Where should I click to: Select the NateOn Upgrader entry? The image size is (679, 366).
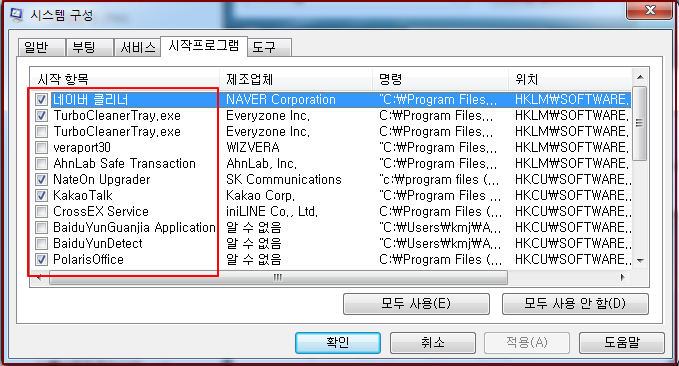pyautogui.click(x=102, y=180)
